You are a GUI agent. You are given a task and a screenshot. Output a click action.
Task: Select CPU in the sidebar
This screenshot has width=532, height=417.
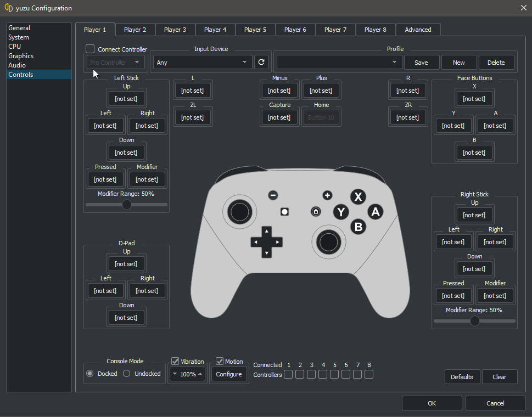(39, 47)
